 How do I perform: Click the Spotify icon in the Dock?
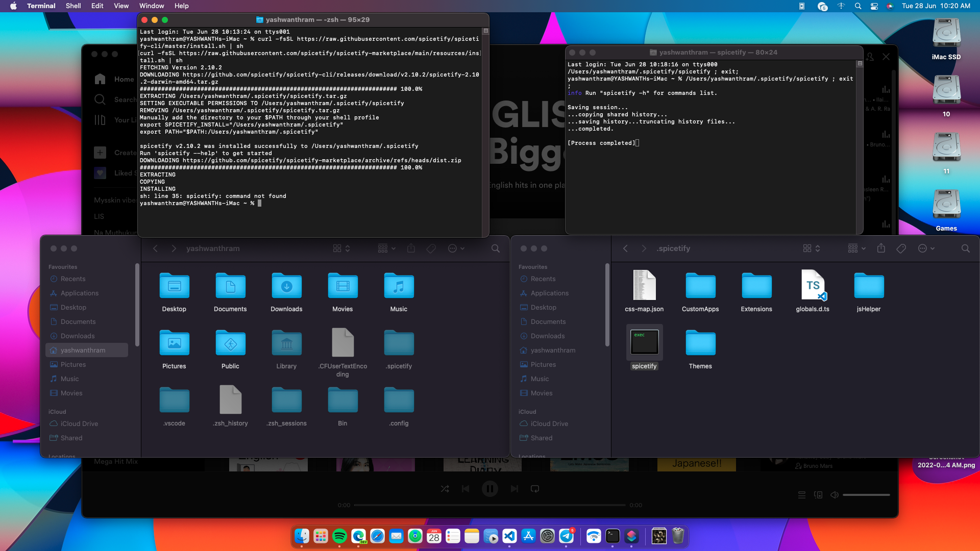339,536
